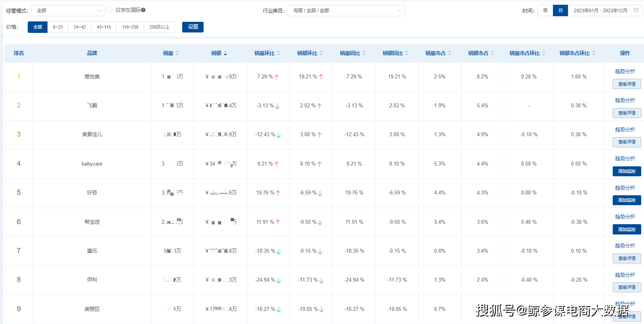
Task: Click the 爱他美 brand name
Action: pos(92,76)
